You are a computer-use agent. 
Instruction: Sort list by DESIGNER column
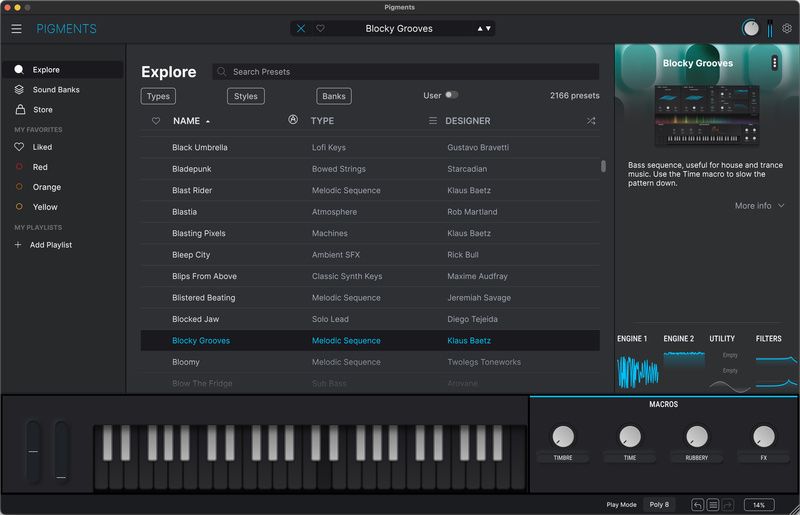[467, 121]
